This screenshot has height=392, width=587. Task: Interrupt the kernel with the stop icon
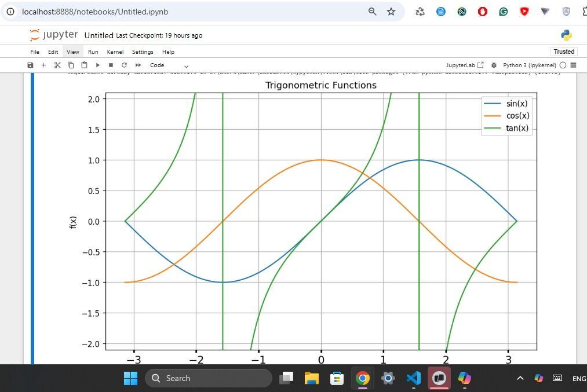coord(111,65)
